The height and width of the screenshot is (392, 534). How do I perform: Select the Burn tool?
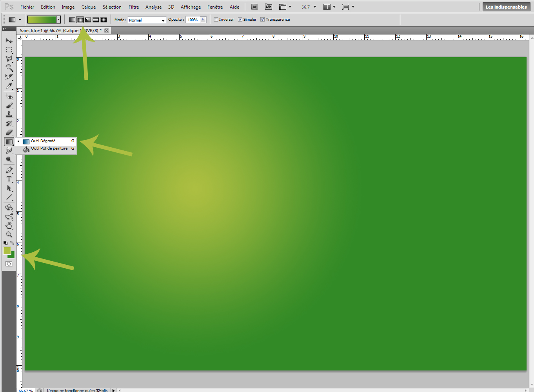pos(9,159)
